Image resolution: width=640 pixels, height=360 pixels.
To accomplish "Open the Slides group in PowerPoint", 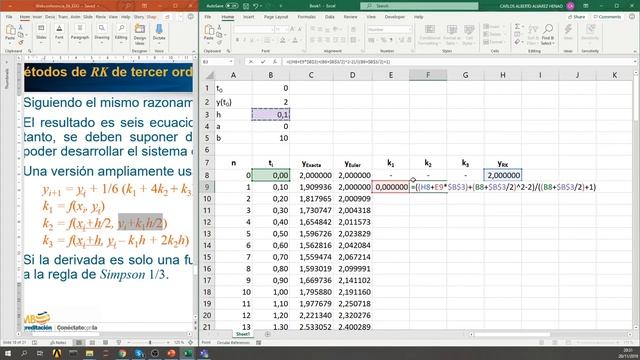I will pos(41,32).
